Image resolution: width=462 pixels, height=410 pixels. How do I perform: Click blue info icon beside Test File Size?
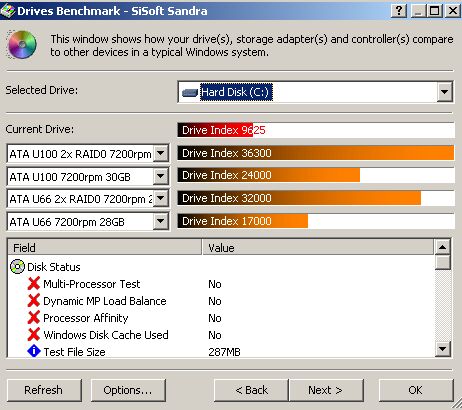click(x=34, y=351)
